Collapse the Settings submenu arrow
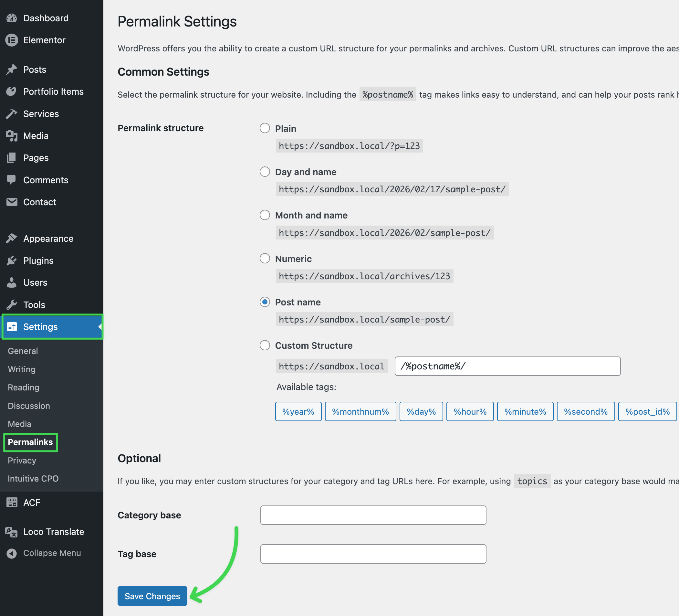 (x=100, y=326)
